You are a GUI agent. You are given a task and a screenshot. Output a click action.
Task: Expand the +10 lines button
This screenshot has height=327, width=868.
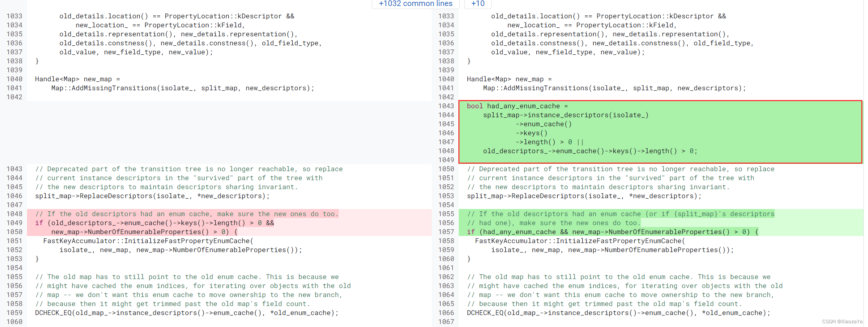tap(478, 4)
